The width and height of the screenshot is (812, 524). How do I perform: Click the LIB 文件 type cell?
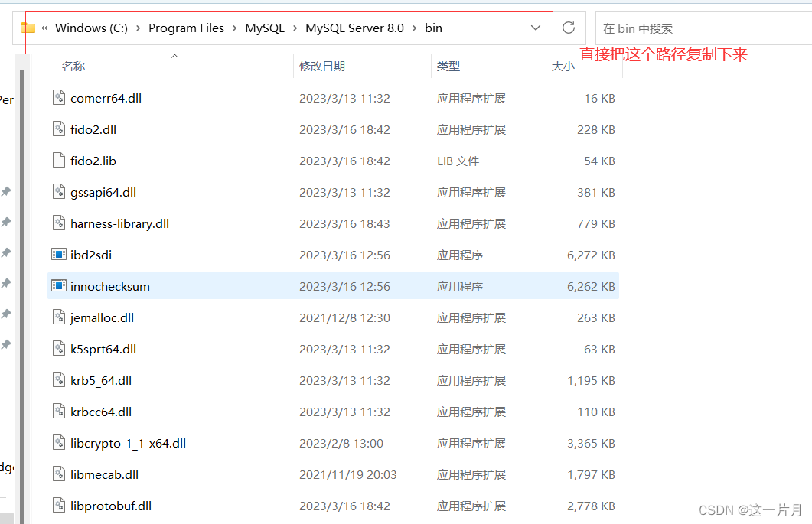click(x=458, y=161)
